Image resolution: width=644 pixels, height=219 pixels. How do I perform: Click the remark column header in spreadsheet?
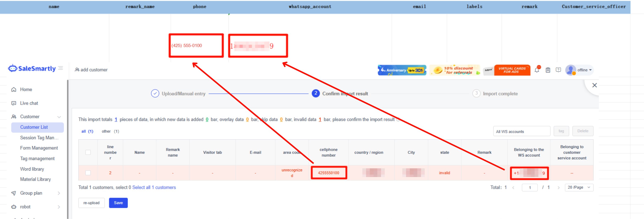(530, 7)
